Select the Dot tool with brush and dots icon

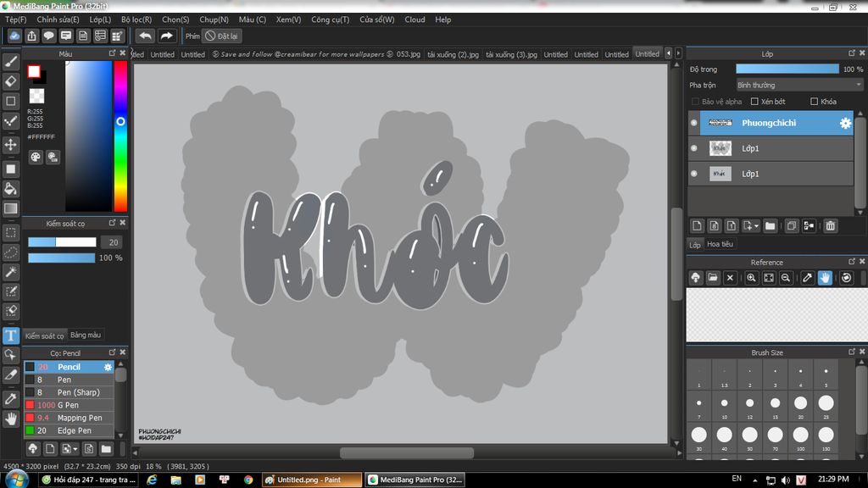[10, 121]
